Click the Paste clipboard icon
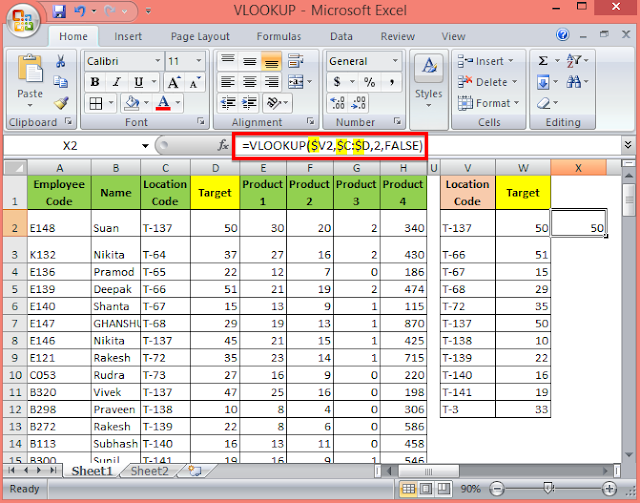 (x=30, y=69)
